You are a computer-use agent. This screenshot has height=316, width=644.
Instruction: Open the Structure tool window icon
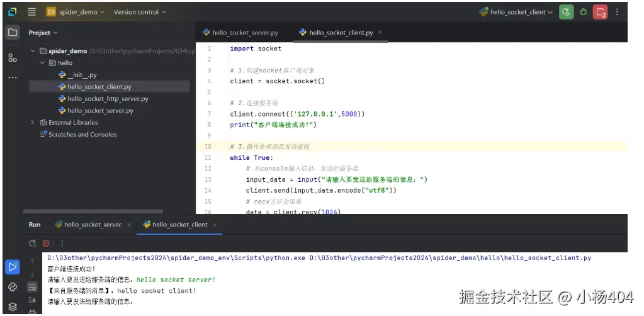coord(13,58)
